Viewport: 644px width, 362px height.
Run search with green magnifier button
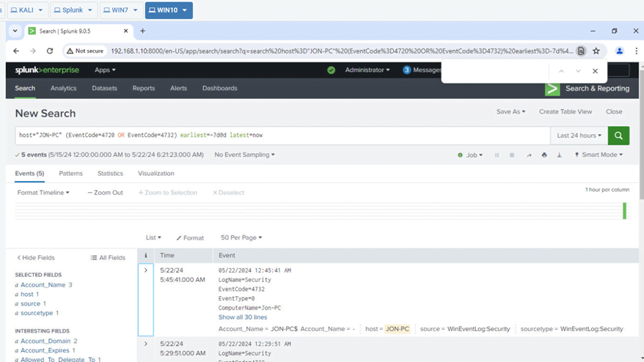pyautogui.click(x=618, y=136)
